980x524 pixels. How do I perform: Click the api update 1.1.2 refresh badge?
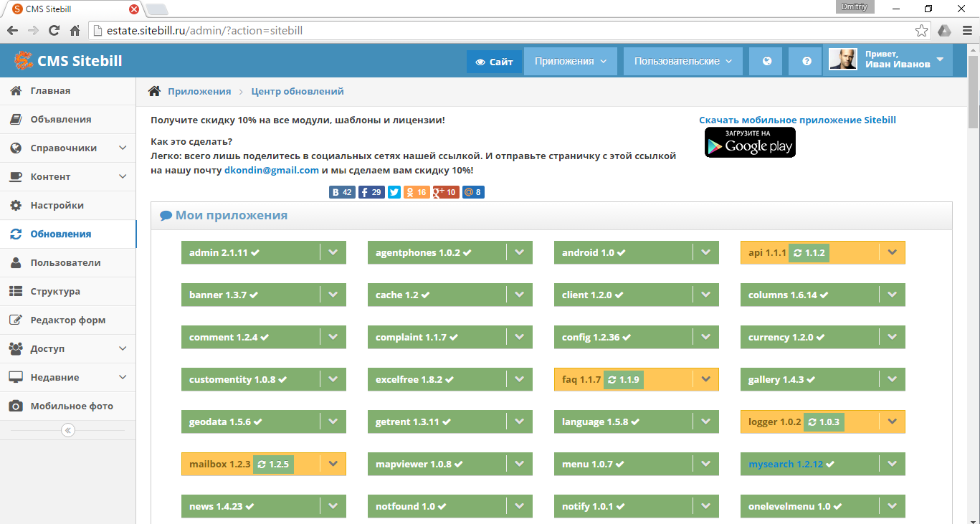[809, 253]
